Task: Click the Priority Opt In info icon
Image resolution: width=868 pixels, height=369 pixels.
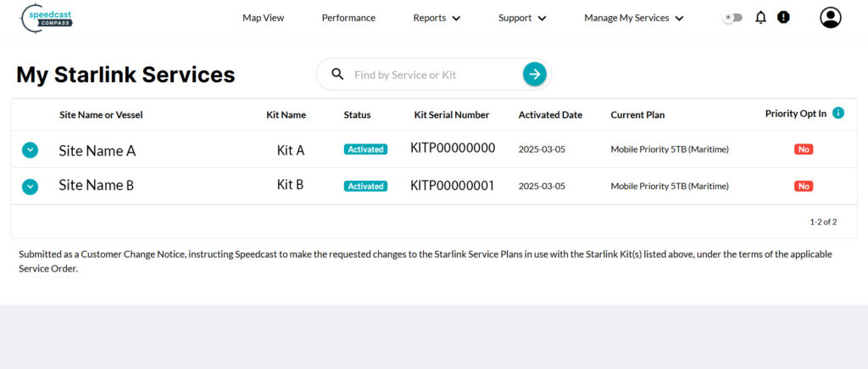Action: (837, 113)
